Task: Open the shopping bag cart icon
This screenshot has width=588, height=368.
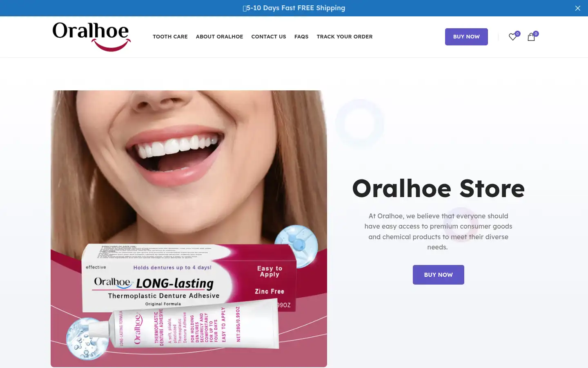Action: pyautogui.click(x=531, y=37)
